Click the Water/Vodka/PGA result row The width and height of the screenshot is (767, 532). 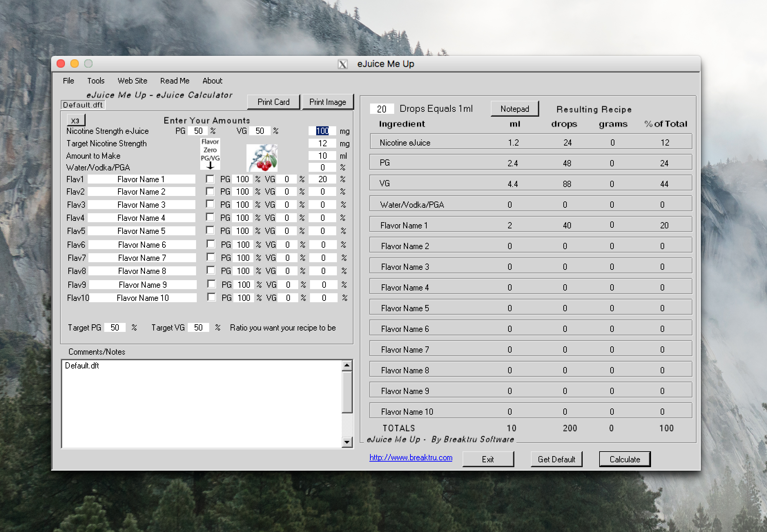[x=531, y=204]
